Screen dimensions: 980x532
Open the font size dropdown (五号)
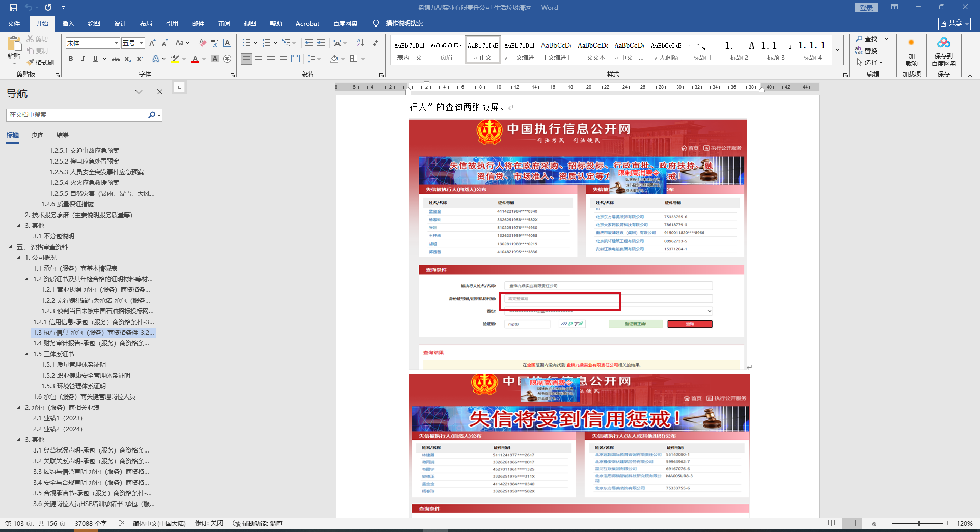[141, 43]
